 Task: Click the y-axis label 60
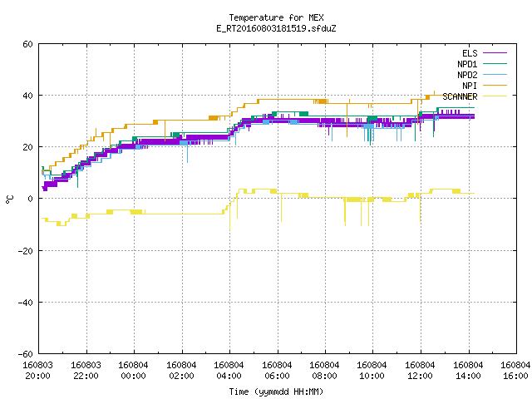click(27, 44)
